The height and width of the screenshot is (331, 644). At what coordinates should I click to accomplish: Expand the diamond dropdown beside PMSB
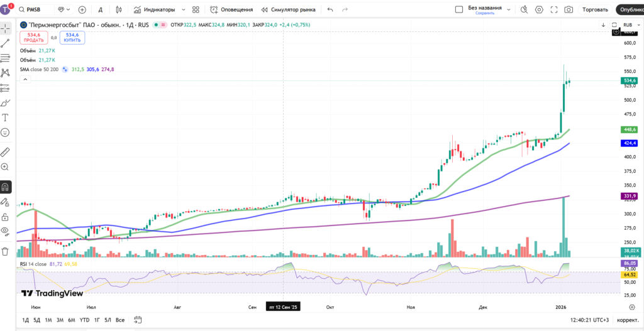(64, 9)
